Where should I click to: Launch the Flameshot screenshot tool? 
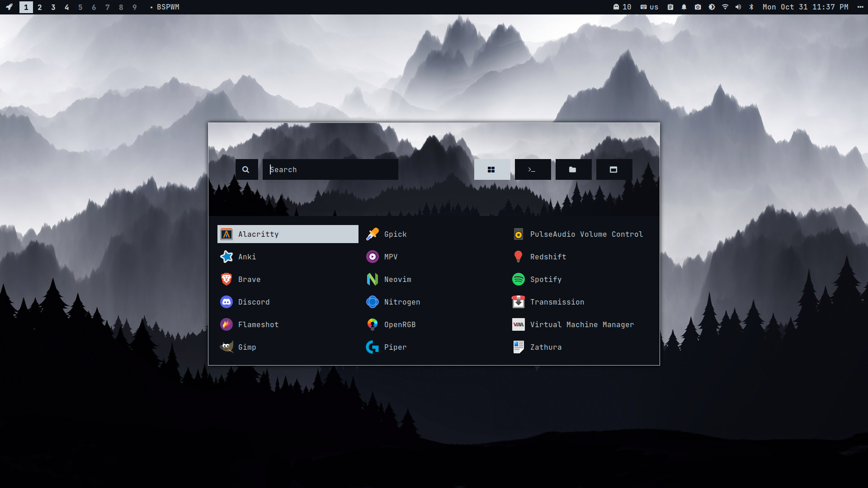click(258, 324)
